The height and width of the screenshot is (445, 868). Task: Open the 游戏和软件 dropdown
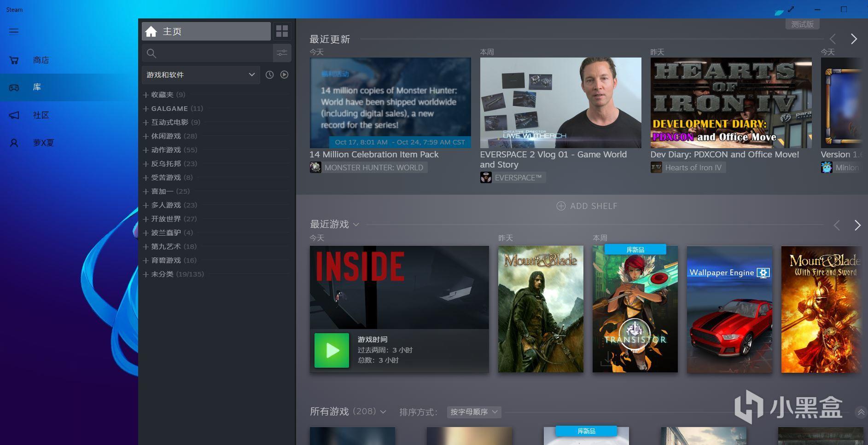(201, 75)
